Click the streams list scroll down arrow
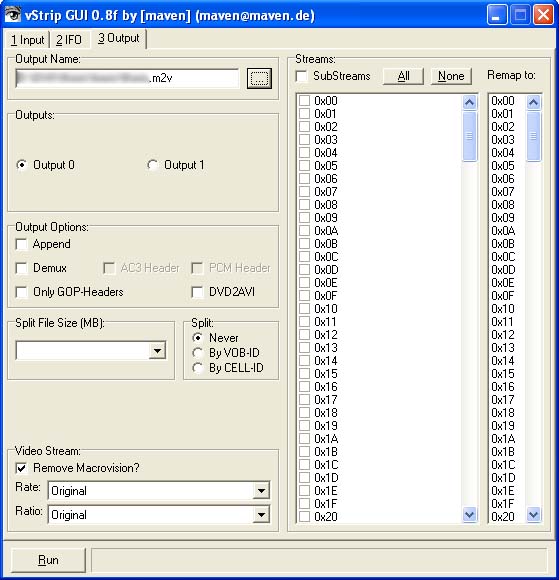 tap(469, 514)
